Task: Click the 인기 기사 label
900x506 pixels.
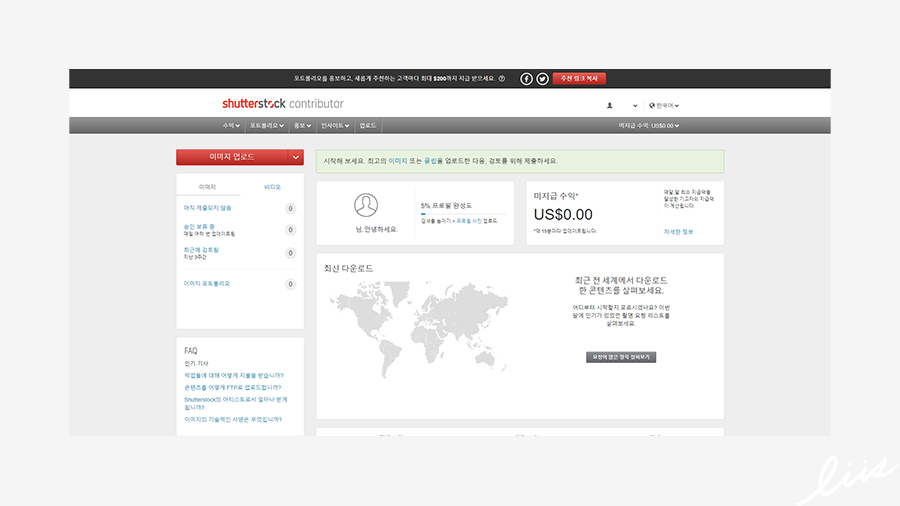Action: pyautogui.click(x=196, y=364)
